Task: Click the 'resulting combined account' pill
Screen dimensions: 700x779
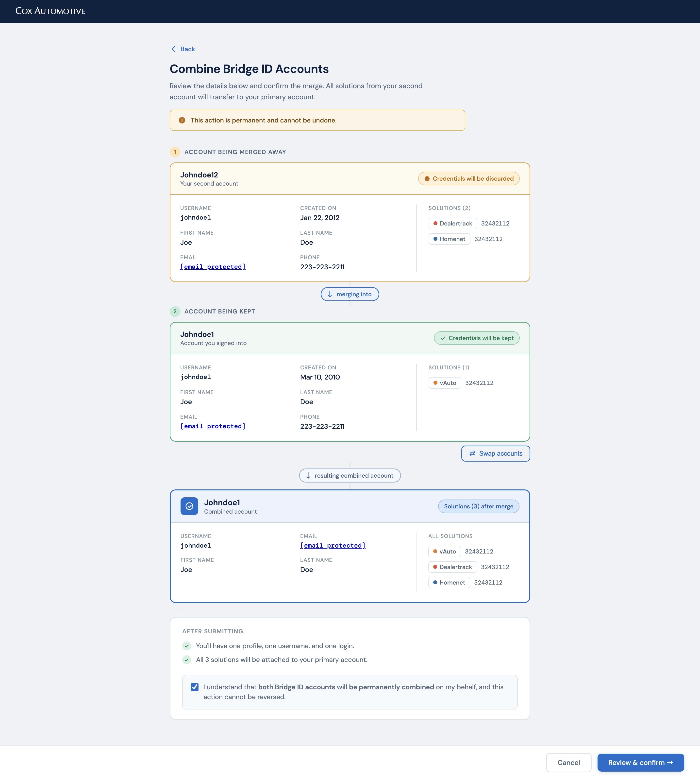Action: (x=350, y=475)
